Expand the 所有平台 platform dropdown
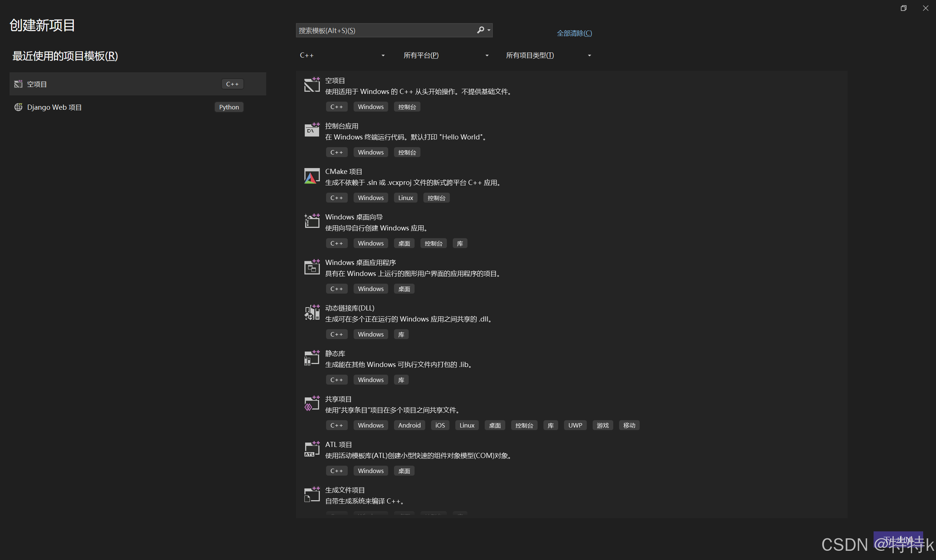Image resolution: width=936 pixels, height=560 pixels. 445,55
